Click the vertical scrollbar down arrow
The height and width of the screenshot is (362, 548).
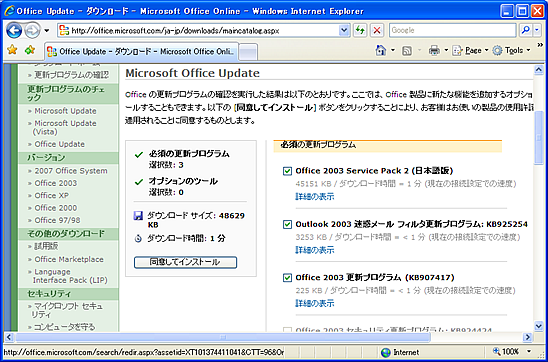coord(539,326)
